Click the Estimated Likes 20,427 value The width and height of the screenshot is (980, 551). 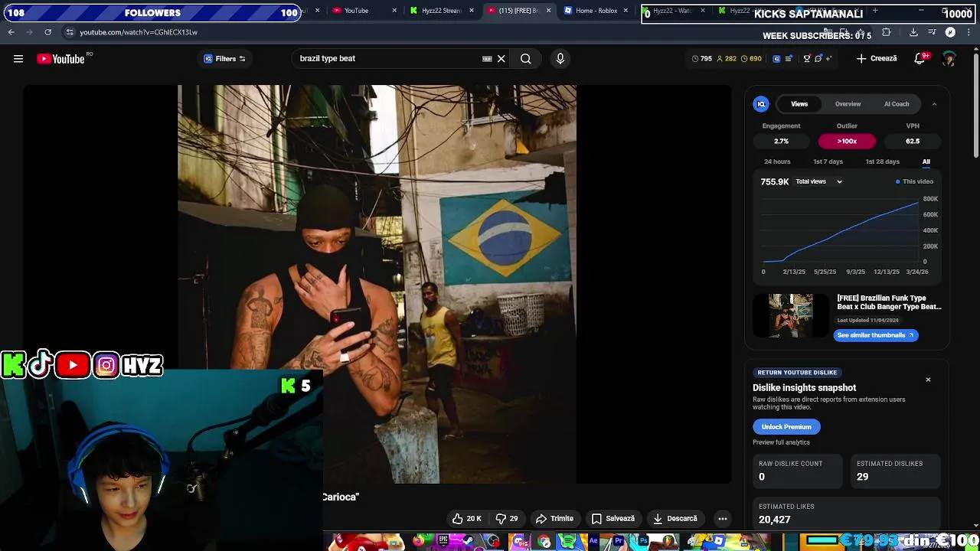click(x=774, y=520)
